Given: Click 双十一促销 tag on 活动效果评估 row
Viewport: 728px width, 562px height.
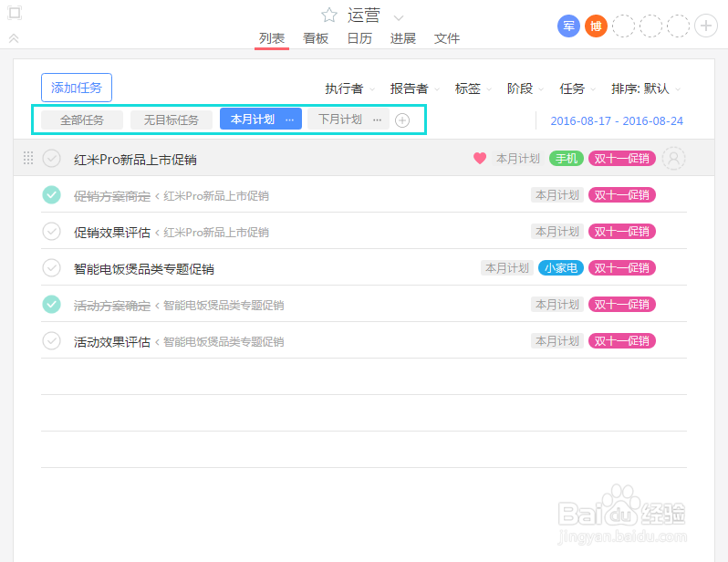Looking at the screenshot, I should (x=621, y=341).
